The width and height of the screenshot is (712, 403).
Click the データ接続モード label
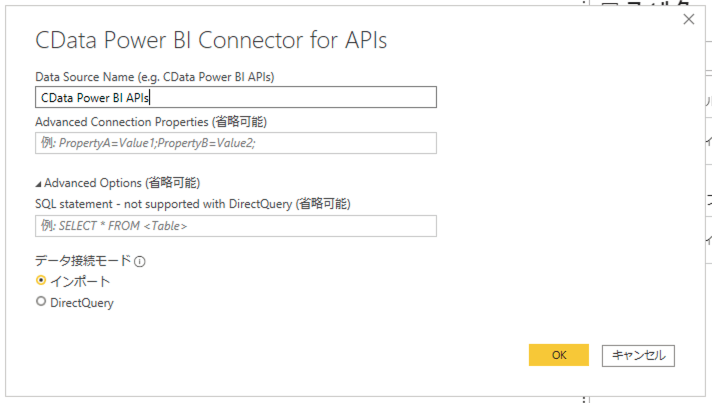tap(82, 262)
